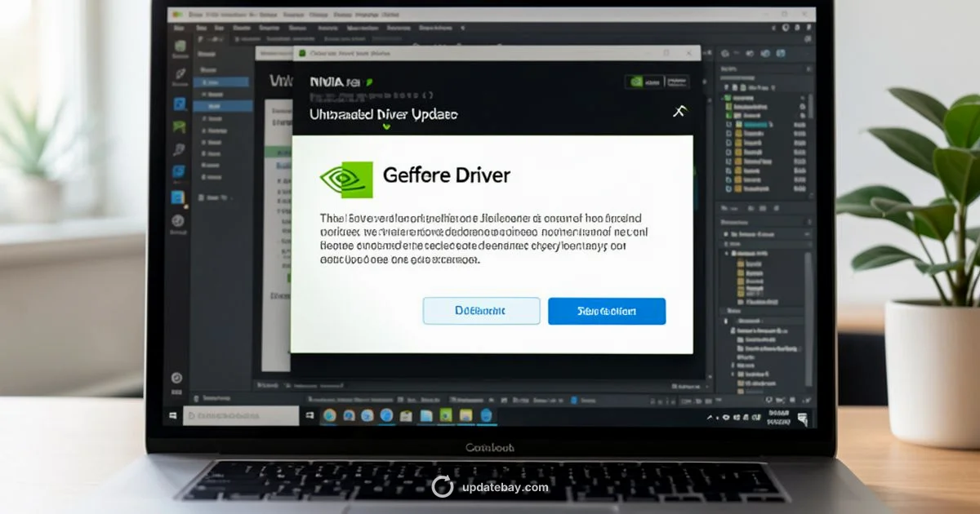The image size is (980, 514).
Task: Expand the green chevron under the dialog header
Action: pyautogui.click(x=386, y=126)
